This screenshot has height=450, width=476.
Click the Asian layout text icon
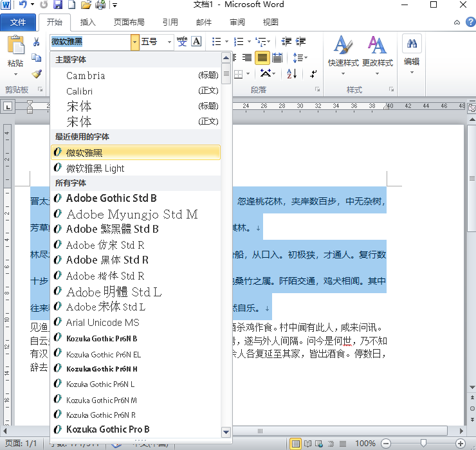[x=266, y=73]
